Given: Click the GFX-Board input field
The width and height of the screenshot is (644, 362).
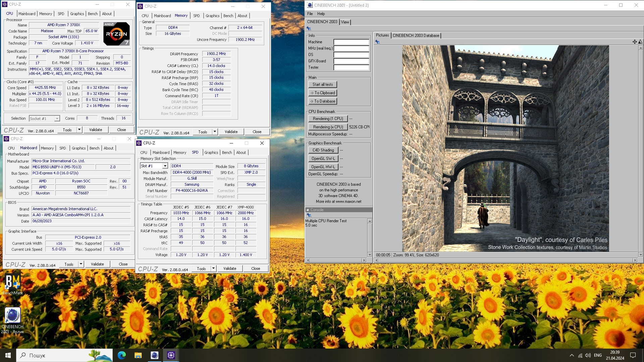Looking at the screenshot, I should tap(351, 61).
